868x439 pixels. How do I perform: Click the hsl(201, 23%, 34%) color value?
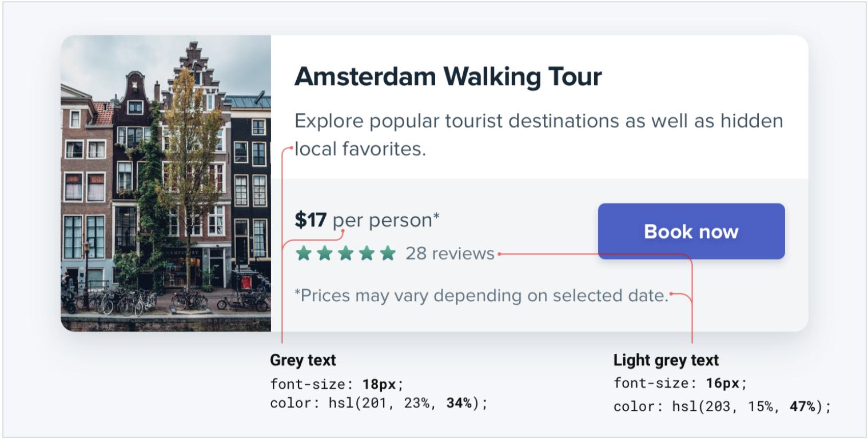point(408,403)
